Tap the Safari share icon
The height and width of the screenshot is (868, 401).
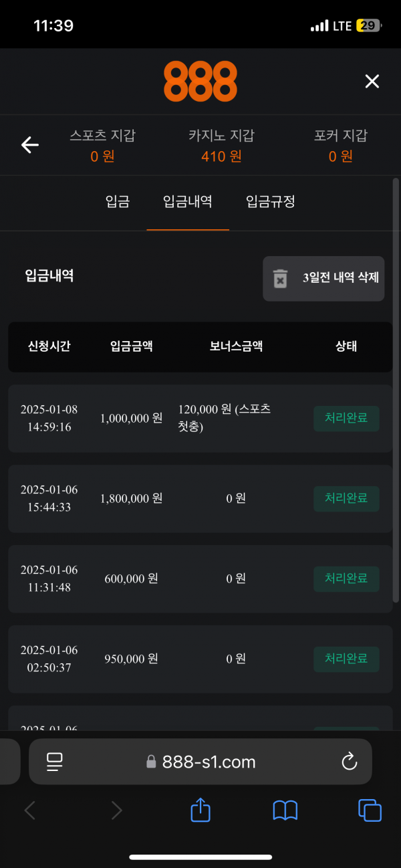coord(200,810)
